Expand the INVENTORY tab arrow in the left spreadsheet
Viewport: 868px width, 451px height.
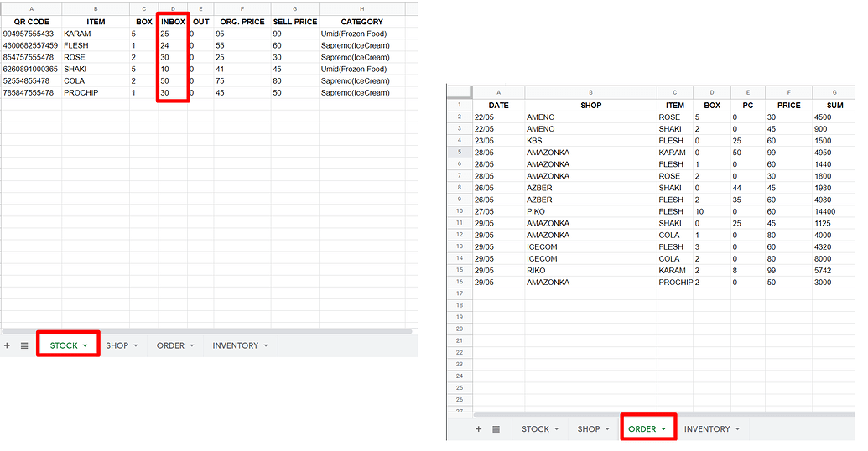pyautogui.click(x=266, y=345)
